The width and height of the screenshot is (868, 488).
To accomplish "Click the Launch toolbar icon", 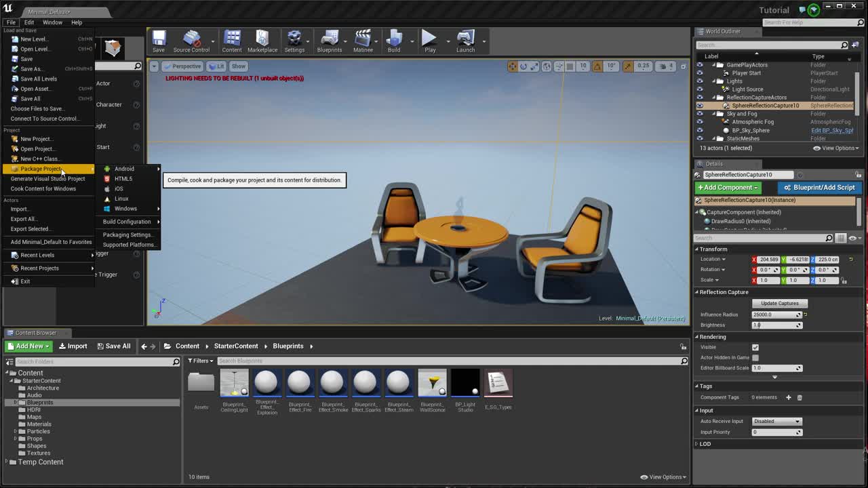I will click(465, 41).
